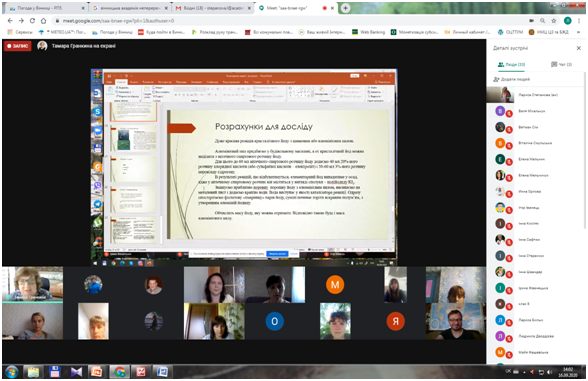The height and width of the screenshot is (381, 588).
Task: Open the Куда пойти в Вінниці bookmark
Action: click(162, 32)
